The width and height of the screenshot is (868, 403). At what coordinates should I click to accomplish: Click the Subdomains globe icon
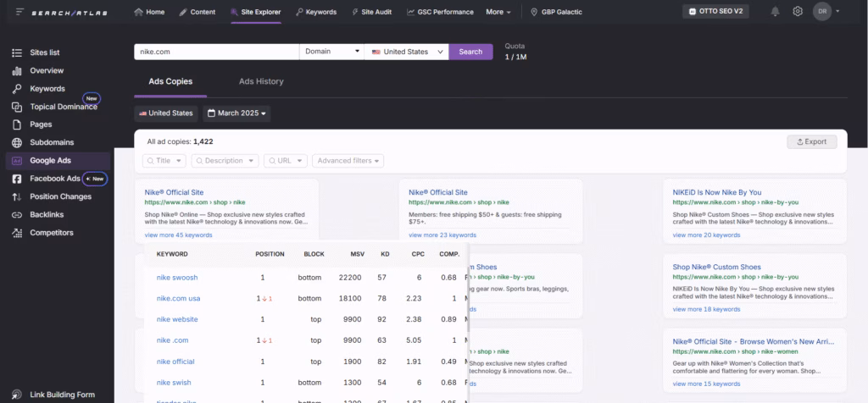(x=17, y=142)
